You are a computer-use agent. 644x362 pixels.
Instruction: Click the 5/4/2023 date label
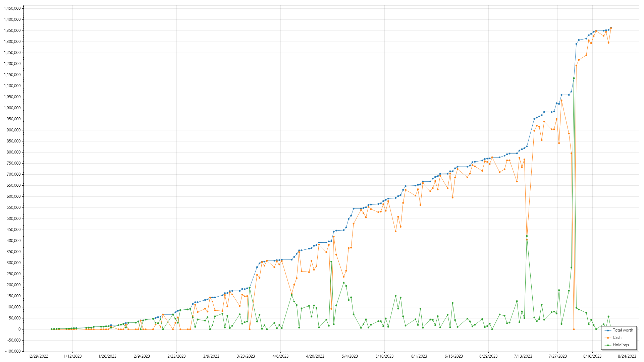(350, 356)
